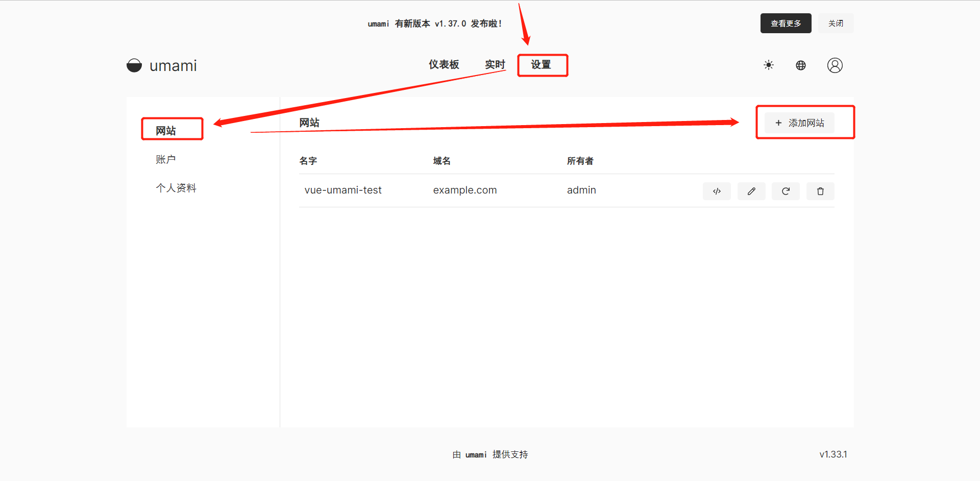Click the admin owner cell

(581, 190)
